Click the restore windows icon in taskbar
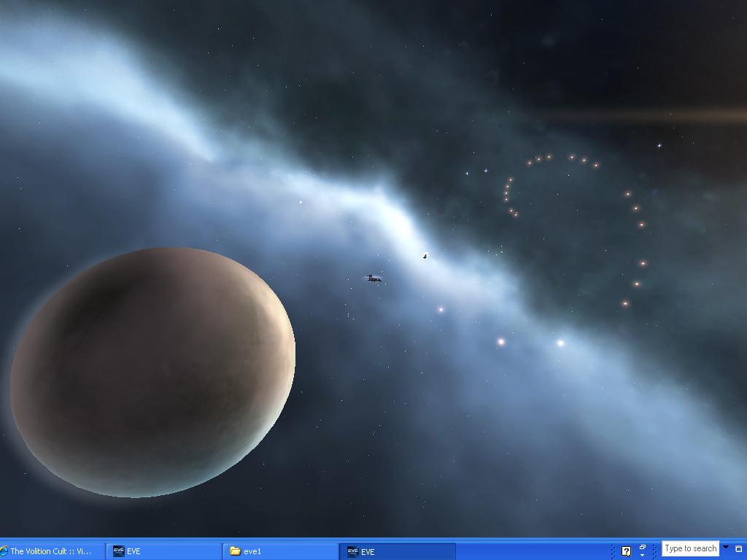This screenshot has height=560, width=747. pos(642,548)
